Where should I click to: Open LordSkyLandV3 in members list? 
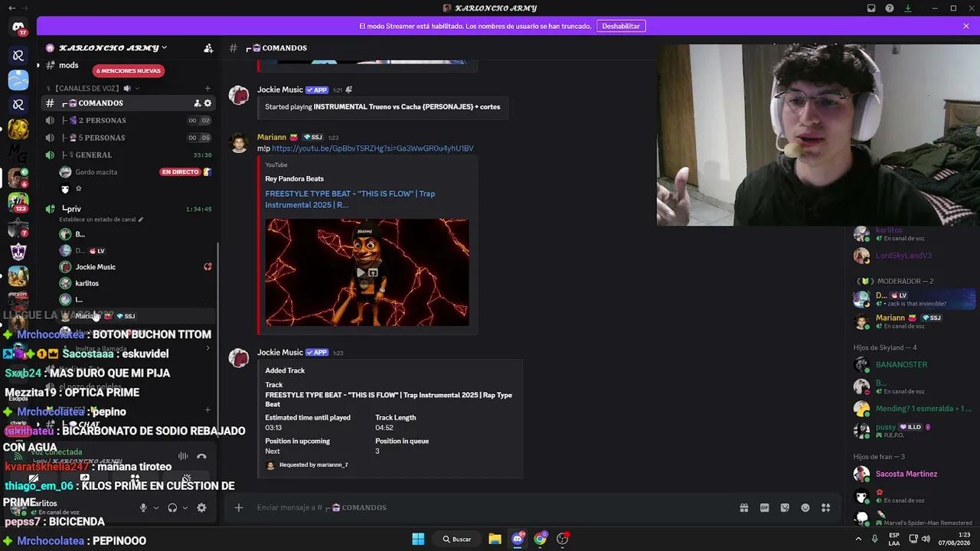coord(913,256)
